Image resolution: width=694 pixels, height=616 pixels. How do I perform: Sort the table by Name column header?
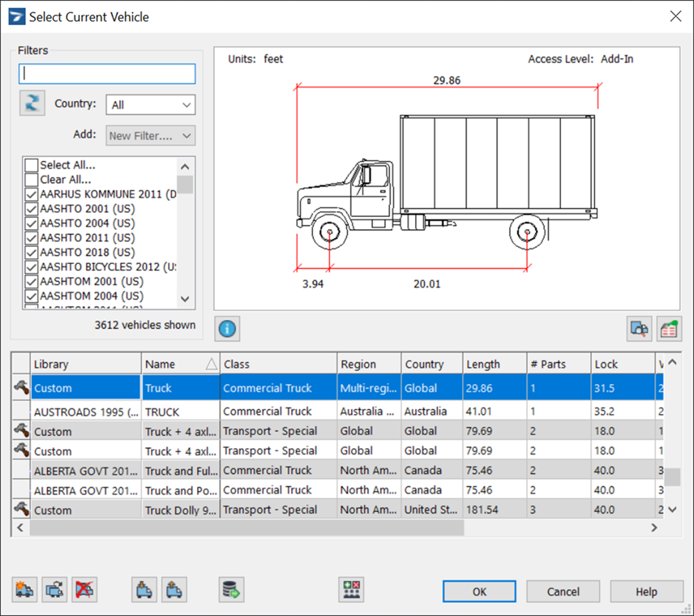coord(180,364)
